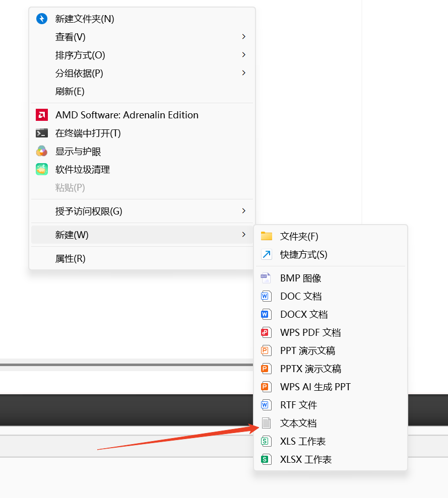Click the PPT 演示文稿 label
This screenshot has height=498, width=448.
(307, 350)
